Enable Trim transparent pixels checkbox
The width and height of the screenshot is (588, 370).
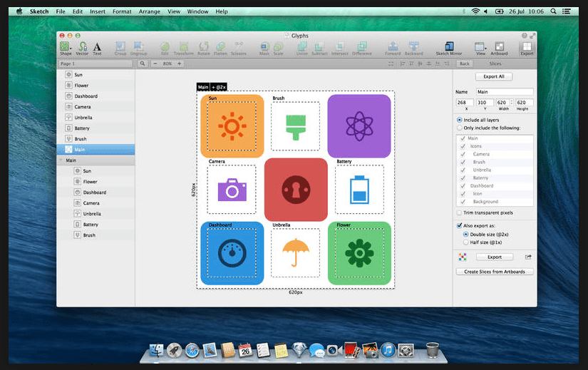[x=458, y=212]
